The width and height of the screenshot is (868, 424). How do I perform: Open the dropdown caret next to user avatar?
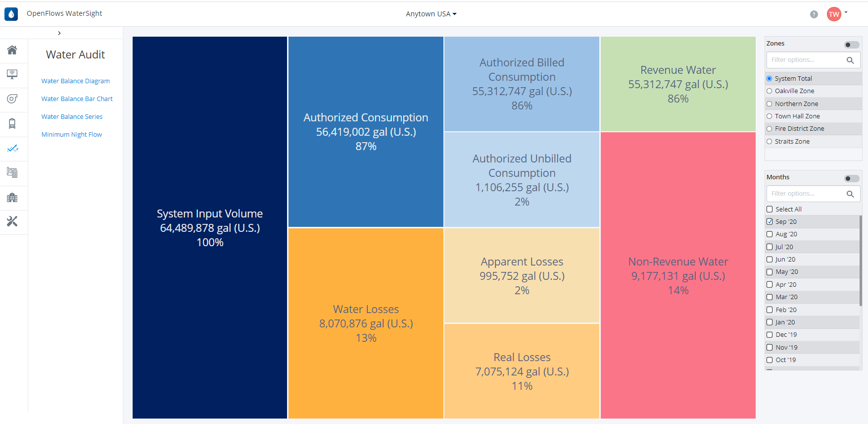(x=846, y=12)
